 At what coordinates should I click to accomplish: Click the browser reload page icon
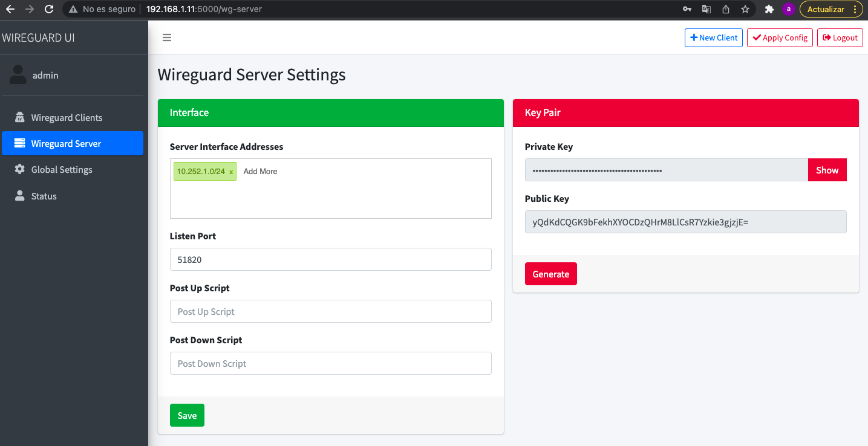coord(49,9)
